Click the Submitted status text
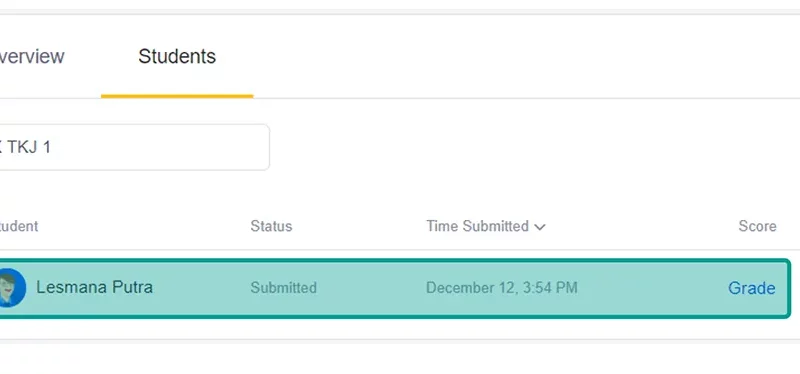 click(x=284, y=288)
